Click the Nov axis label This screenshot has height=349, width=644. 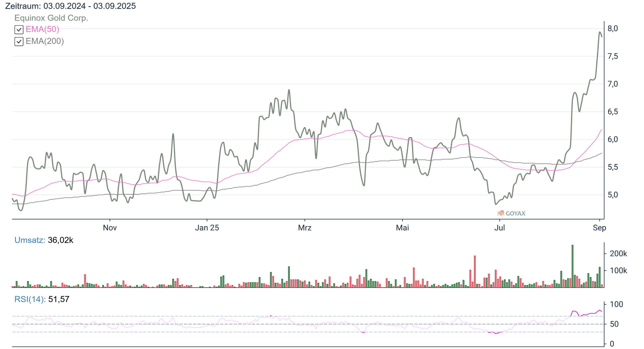110,228
